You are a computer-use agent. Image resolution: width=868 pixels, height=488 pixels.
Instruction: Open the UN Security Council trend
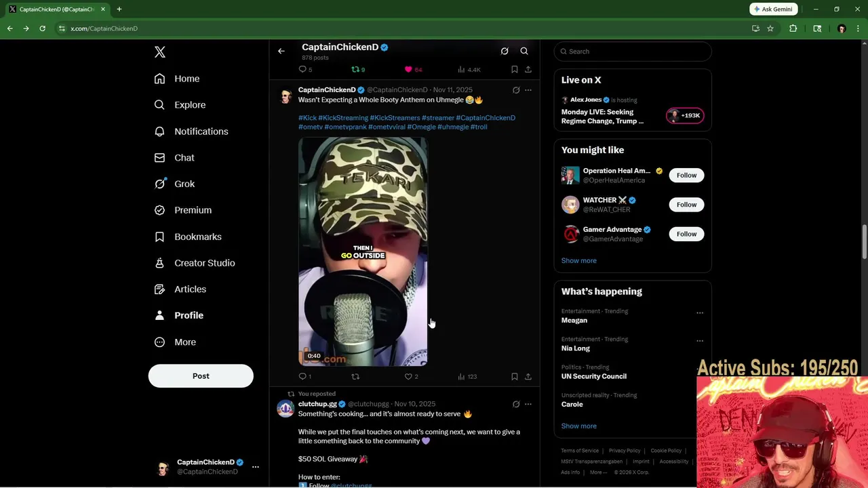click(594, 376)
